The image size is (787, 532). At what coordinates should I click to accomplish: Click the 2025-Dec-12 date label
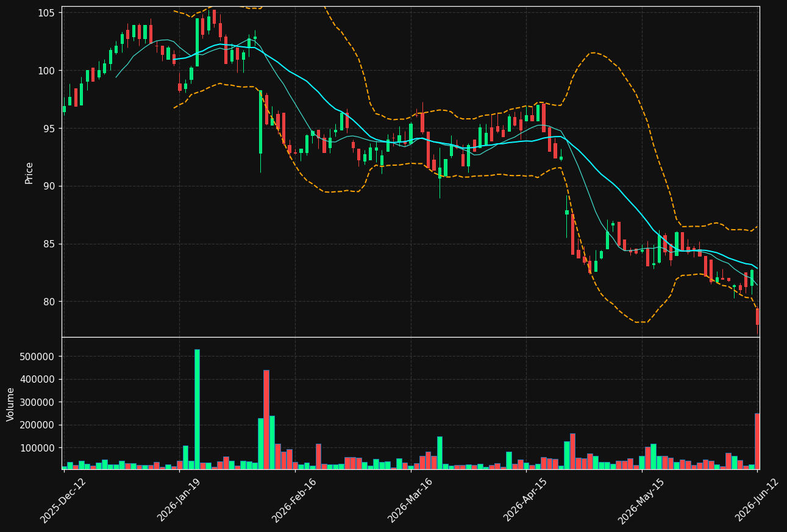63,500
